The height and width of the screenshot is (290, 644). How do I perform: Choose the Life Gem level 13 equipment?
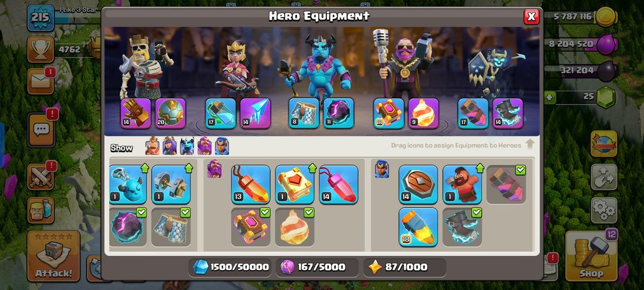pyautogui.click(x=251, y=185)
